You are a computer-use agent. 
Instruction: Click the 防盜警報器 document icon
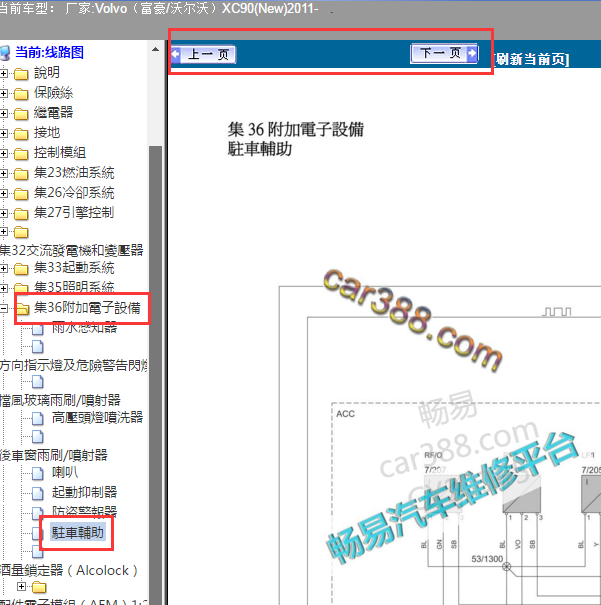37,512
